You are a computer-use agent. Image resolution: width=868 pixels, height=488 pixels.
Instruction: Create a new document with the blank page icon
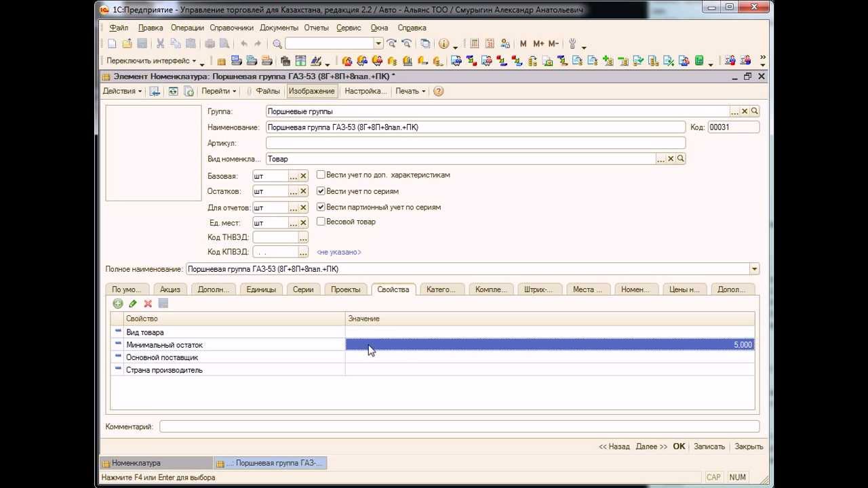click(112, 43)
